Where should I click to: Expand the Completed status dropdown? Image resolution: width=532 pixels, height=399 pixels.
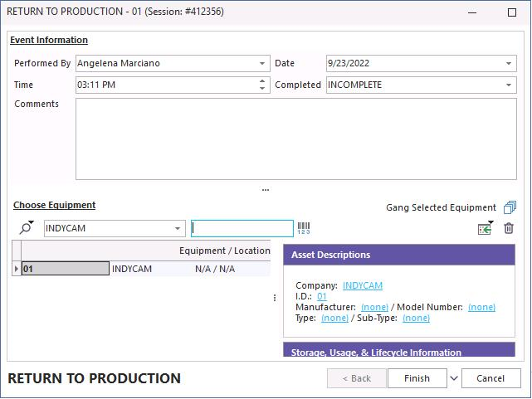tap(509, 85)
